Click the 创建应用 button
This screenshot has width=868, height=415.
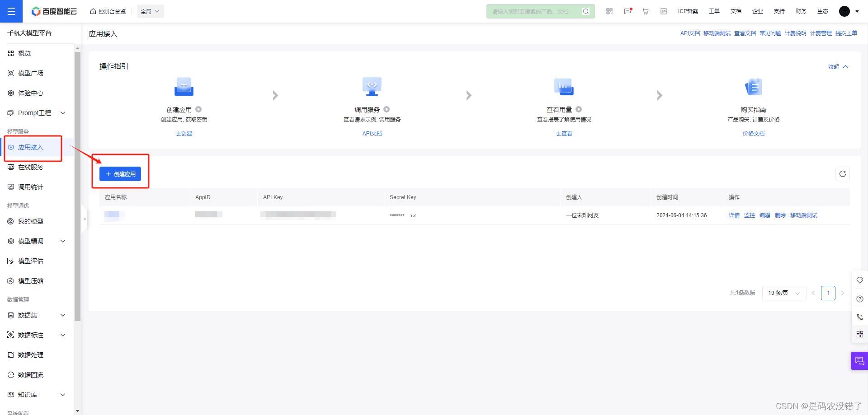pos(120,174)
